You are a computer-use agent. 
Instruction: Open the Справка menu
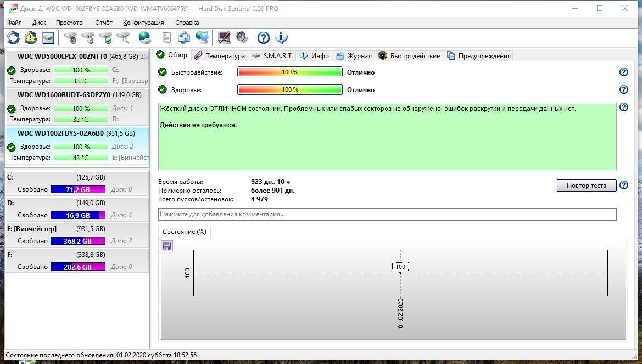pos(187,23)
